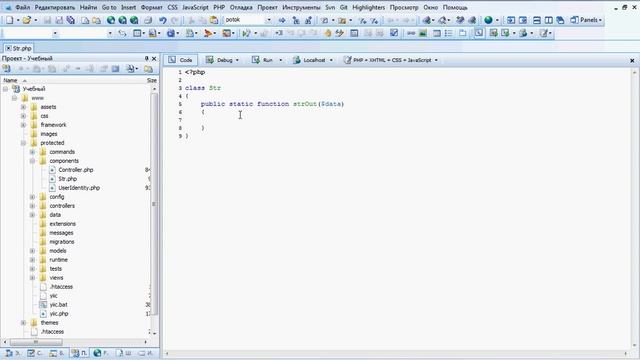Select Str.php in project tree
This screenshot has width=640, height=360.
click(x=67, y=179)
